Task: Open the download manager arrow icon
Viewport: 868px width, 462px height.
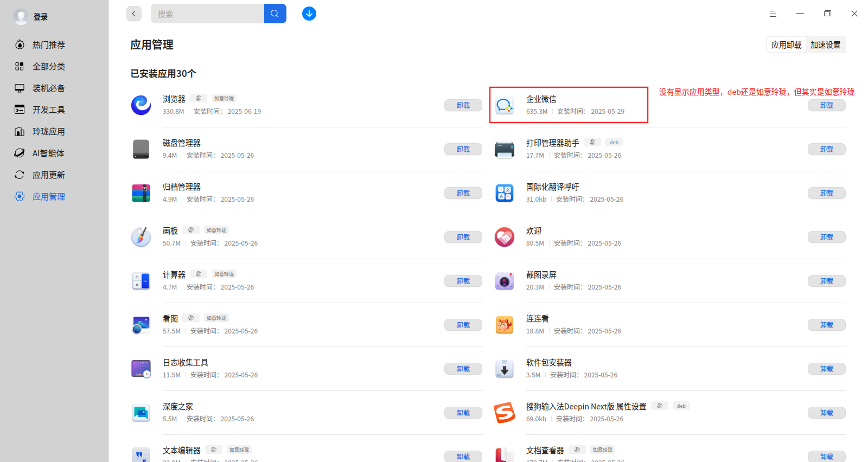Action: (309, 14)
